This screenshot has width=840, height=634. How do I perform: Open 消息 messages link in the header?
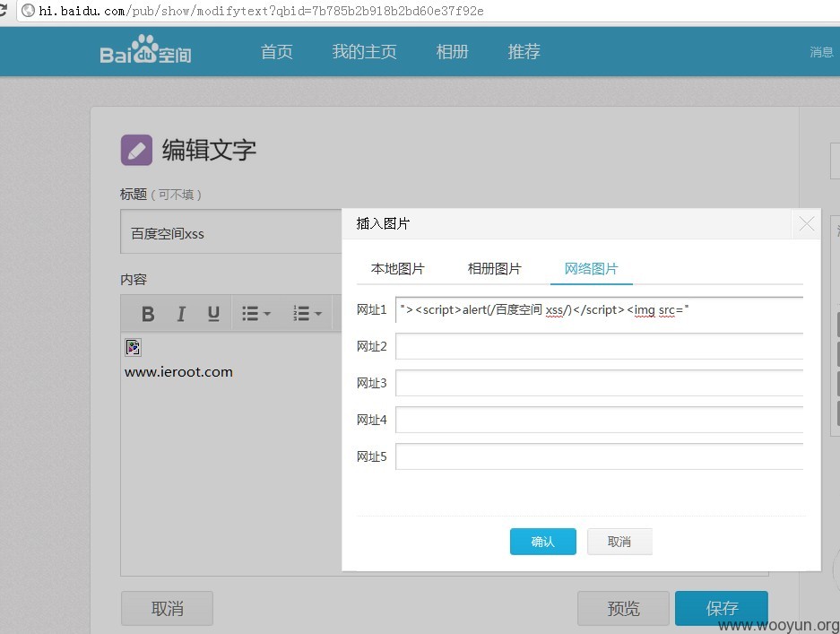(x=821, y=52)
